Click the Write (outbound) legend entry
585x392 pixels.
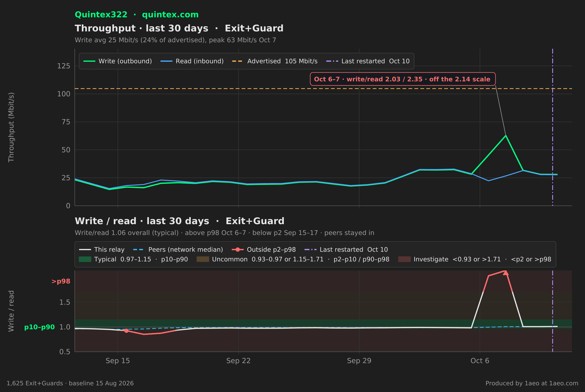pos(118,61)
